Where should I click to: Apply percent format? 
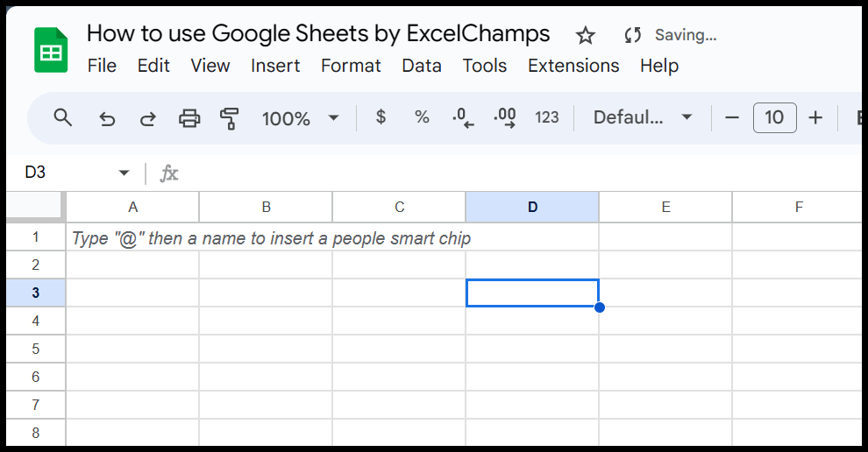[x=422, y=117]
